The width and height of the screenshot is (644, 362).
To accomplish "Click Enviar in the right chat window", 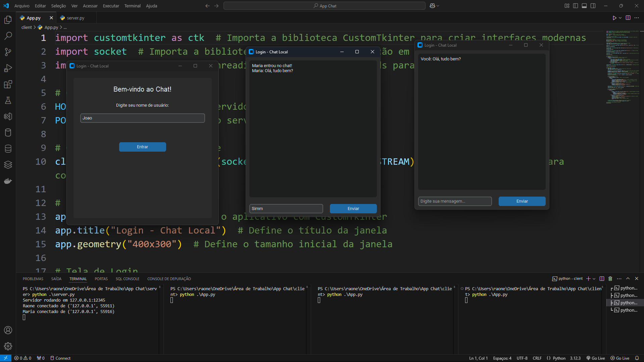I will coord(522,201).
